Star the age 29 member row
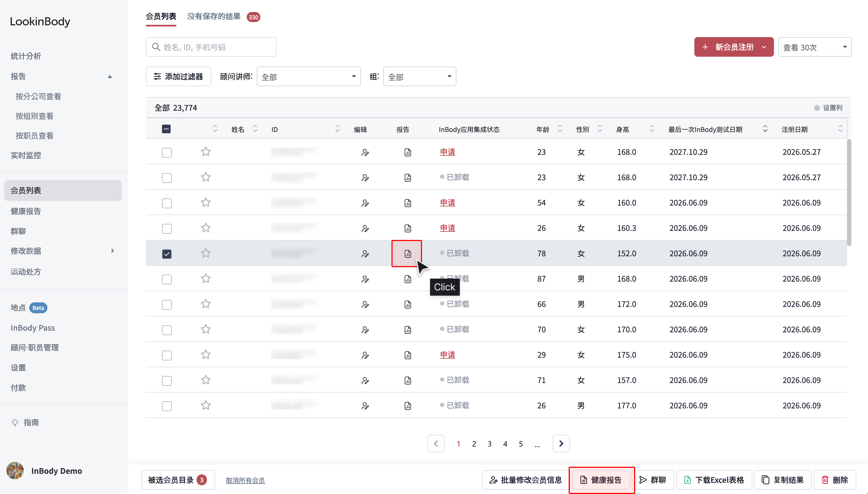The image size is (868, 494). pos(206,355)
